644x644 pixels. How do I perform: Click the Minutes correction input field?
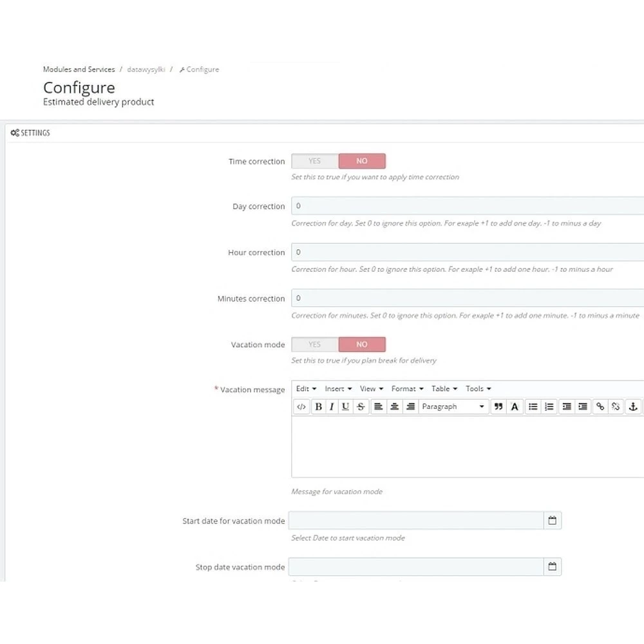468,298
